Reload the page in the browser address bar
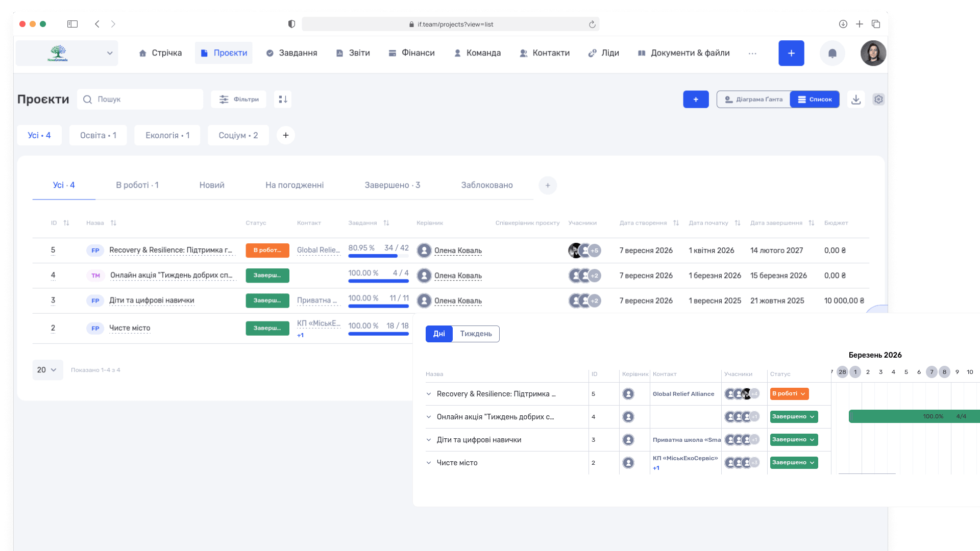This screenshot has width=980, height=551. [x=592, y=24]
